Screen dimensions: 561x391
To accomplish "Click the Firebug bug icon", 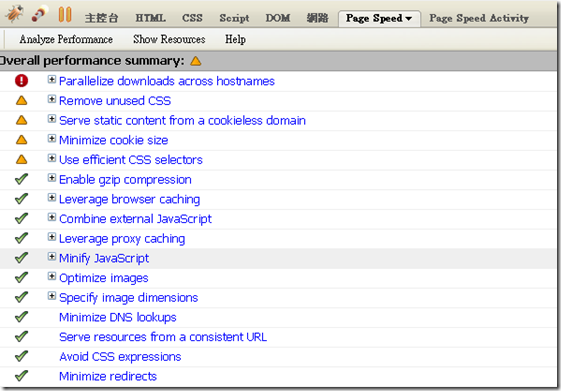I will pyautogui.click(x=14, y=14).
